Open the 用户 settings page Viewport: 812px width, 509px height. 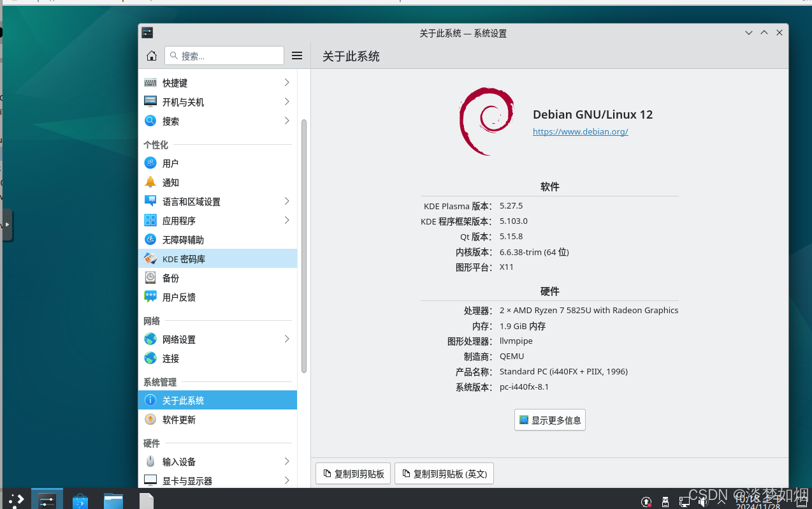pos(217,163)
